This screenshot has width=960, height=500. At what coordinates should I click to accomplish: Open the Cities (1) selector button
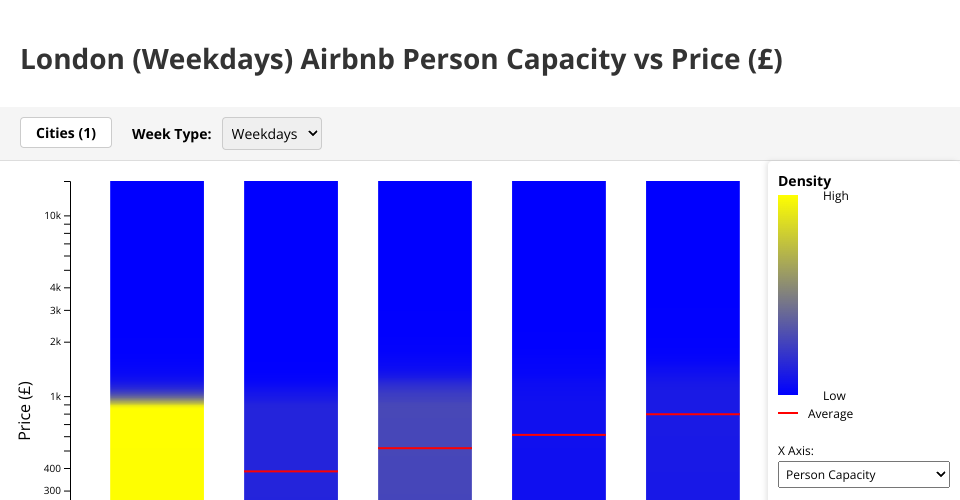[x=66, y=133]
